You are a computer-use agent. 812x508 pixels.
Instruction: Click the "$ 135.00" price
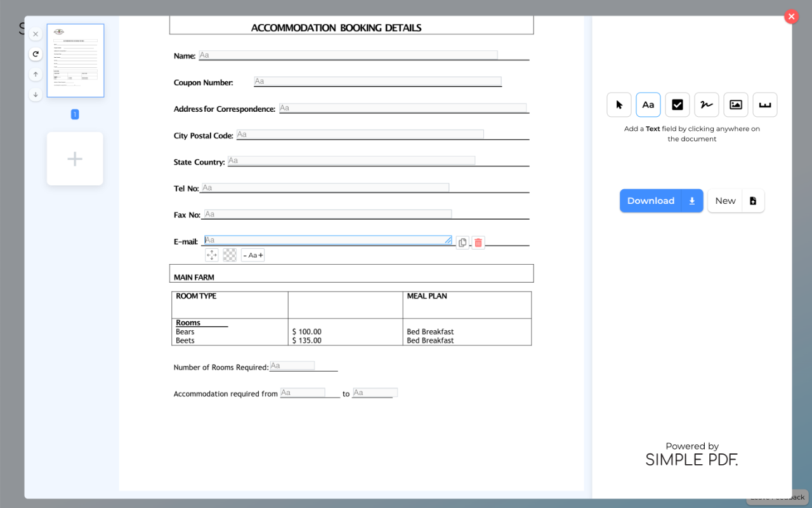coord(307,340)
